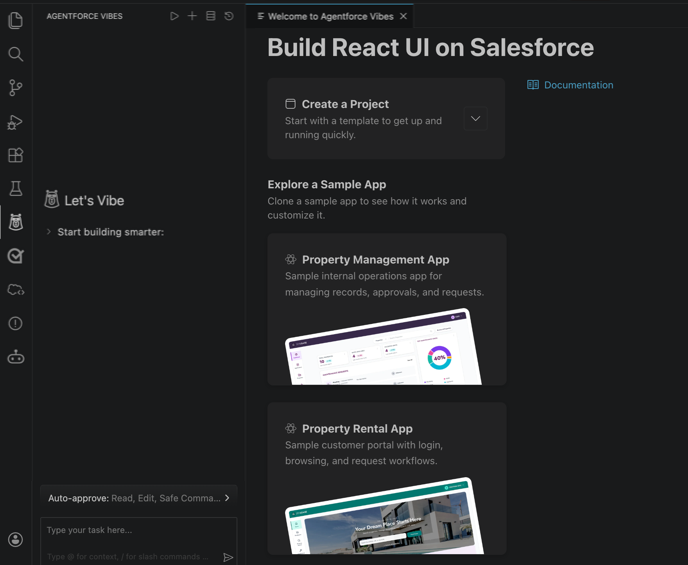Click the Documentation book icon
This screenshot has height=565, width=688.
(533, 85)
